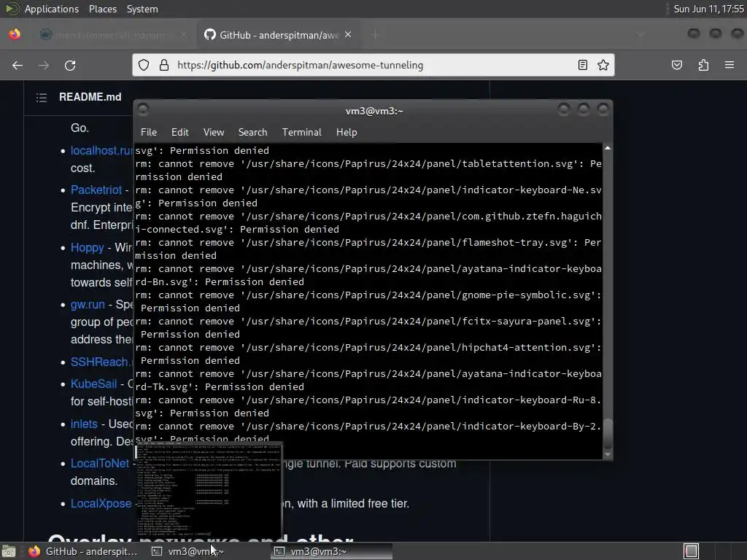Bookmark this page with the star icon

pyautogui.click(x=603, y=65)
